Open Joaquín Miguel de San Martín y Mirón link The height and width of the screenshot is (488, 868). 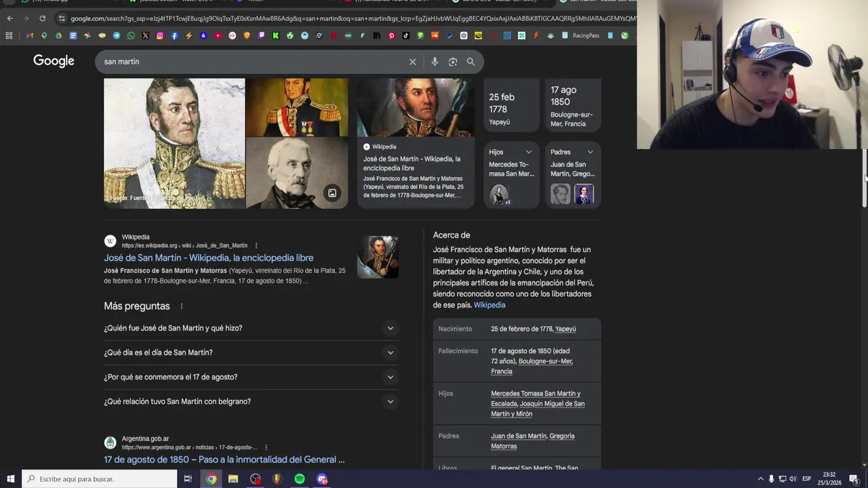538,409
